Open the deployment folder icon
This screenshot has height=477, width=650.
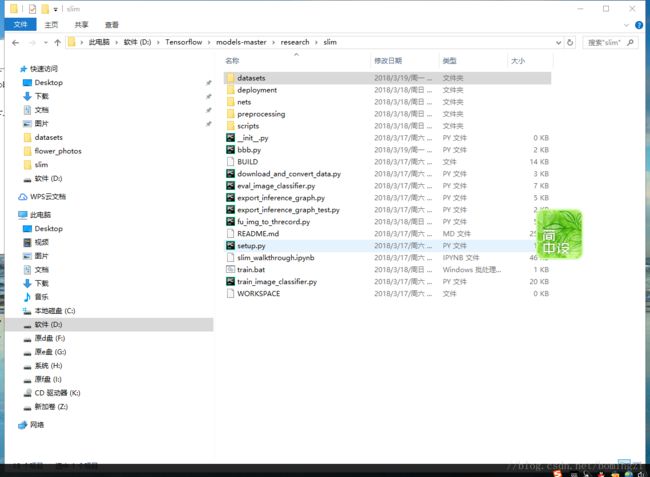point(231,90)
